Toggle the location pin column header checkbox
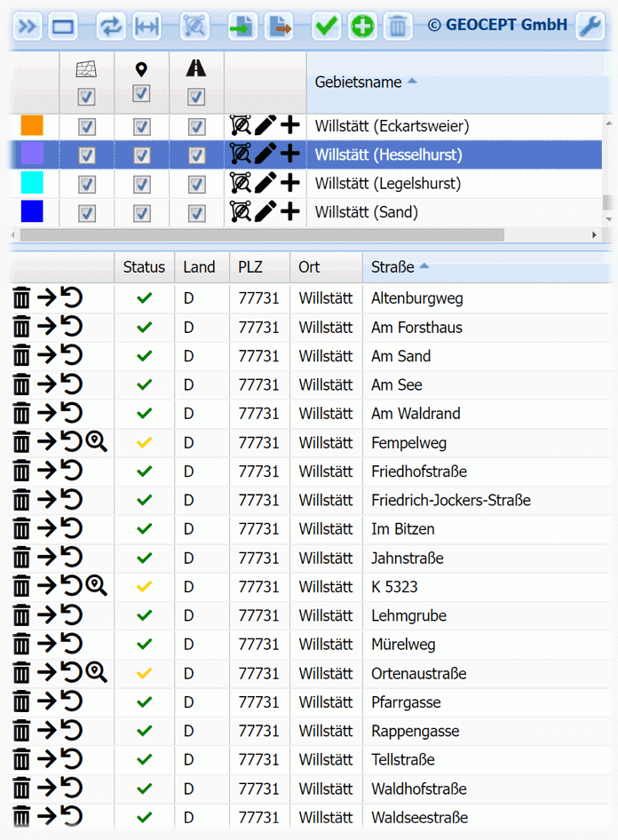Image resolution: width=618 pixels, height=840 pixels. pos(141,94)
